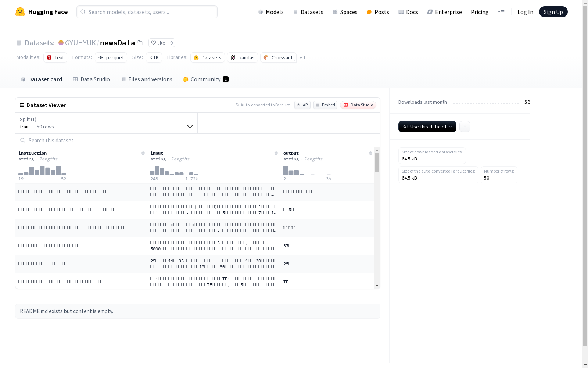The height and width of the screenshot is (368, 588).
Task: Click the Datasets stack icon before title
Action: pyautogui.click(x=19, y=43)
